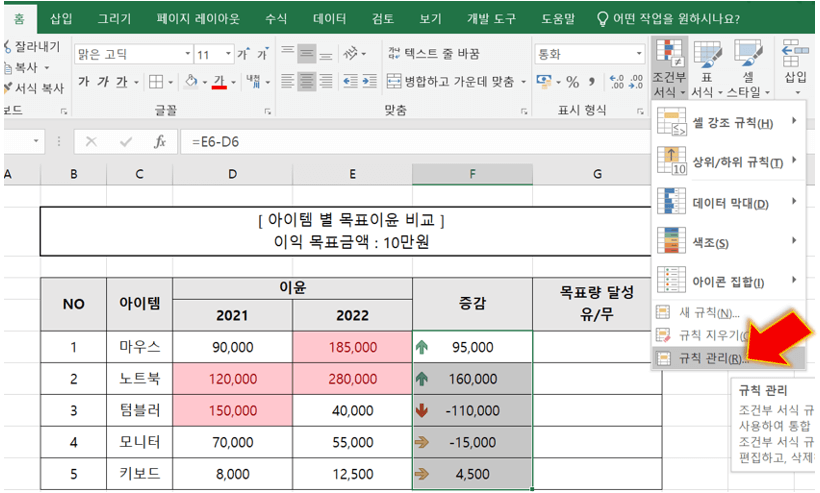Open Font group dialog launcher
Image resolution: width=820 pixels, height=493 pixels.
pos(267,111)
